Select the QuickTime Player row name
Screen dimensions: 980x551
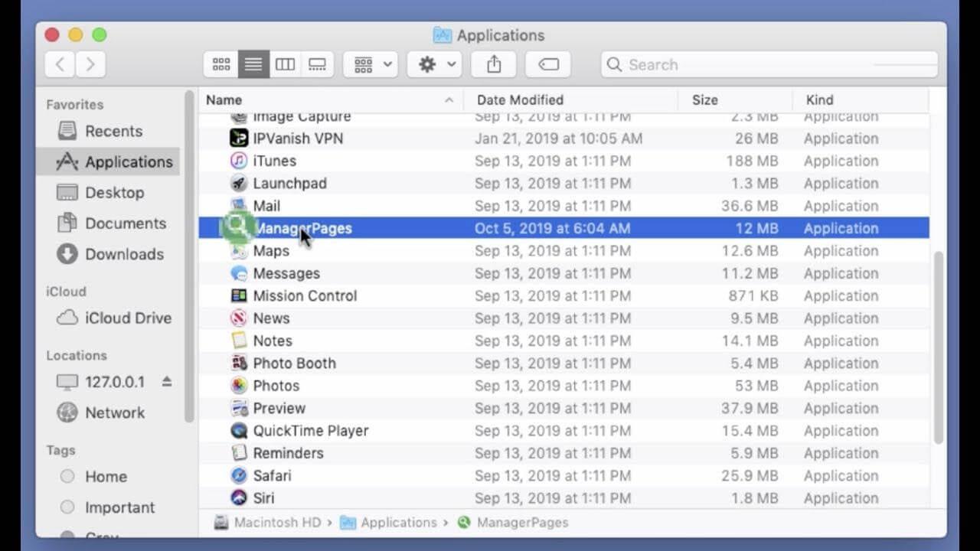tap(311, 431)
